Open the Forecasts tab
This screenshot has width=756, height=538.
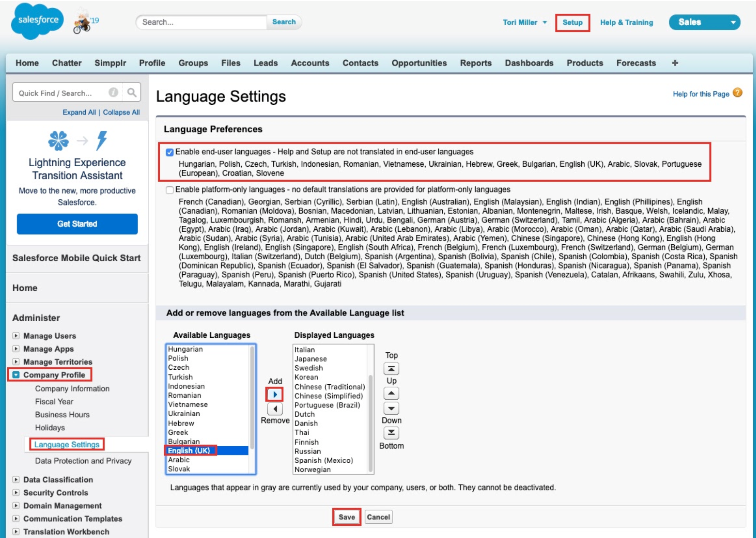click(636, 63)
